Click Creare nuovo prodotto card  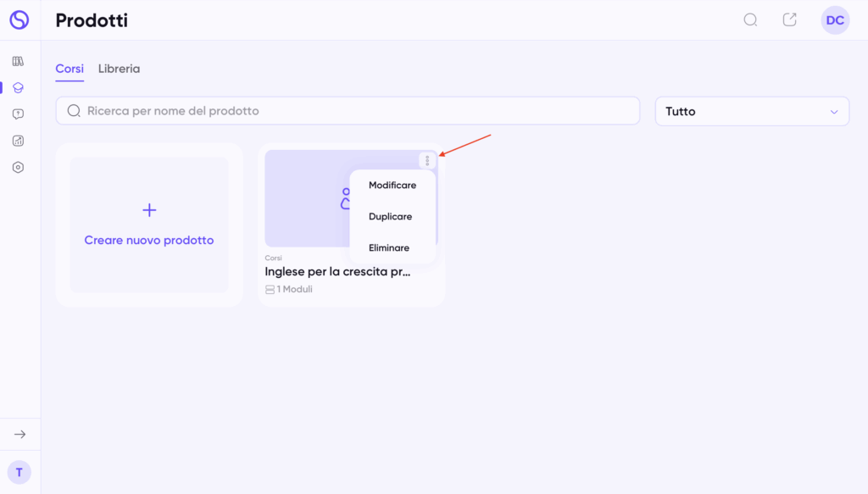pyautogui.click(x=149, y=225)
